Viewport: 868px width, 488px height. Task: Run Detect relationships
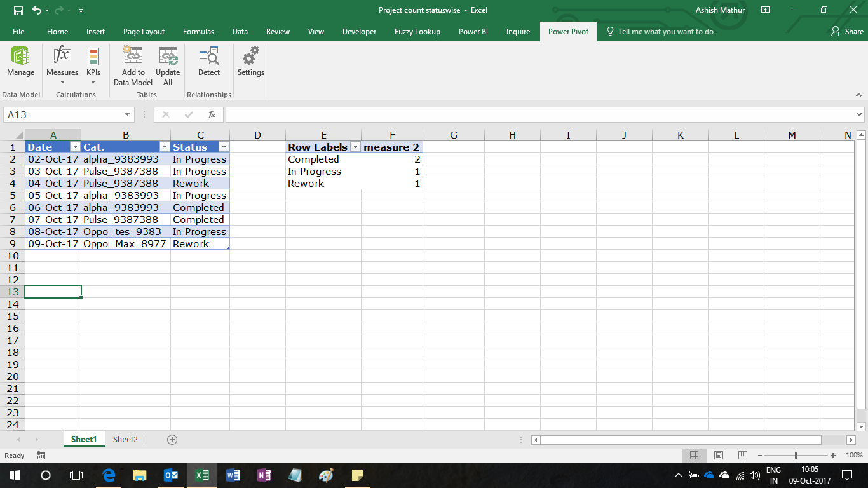click(x=209, y=62)
